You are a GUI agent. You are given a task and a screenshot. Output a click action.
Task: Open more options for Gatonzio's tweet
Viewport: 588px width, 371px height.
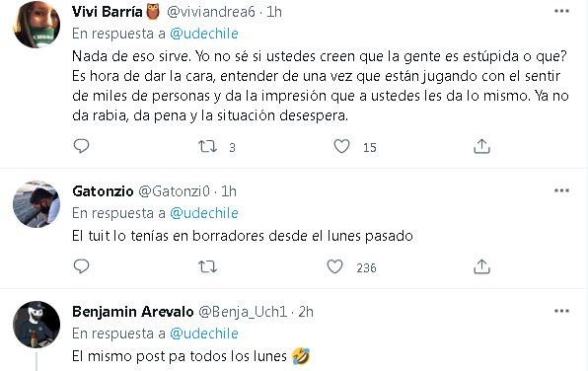click(x=561, y=191)
